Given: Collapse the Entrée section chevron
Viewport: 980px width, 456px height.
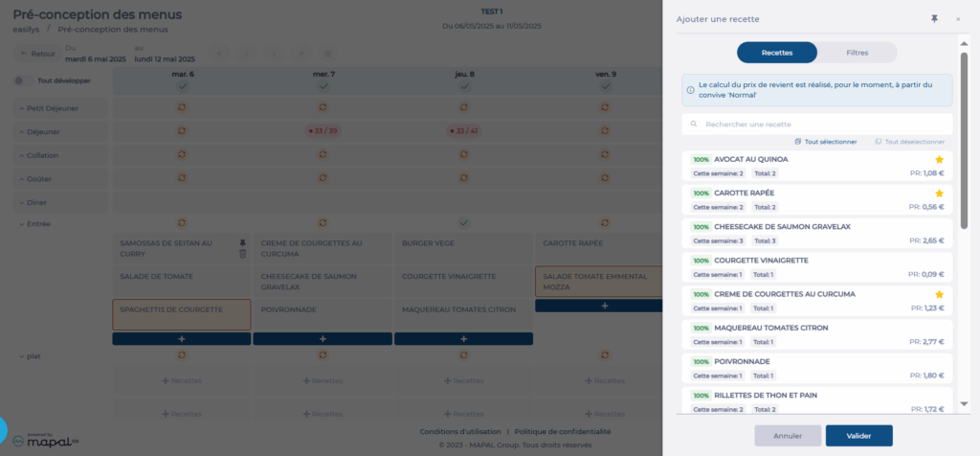Looking at the screenshot, I should (x=22, y=224).
